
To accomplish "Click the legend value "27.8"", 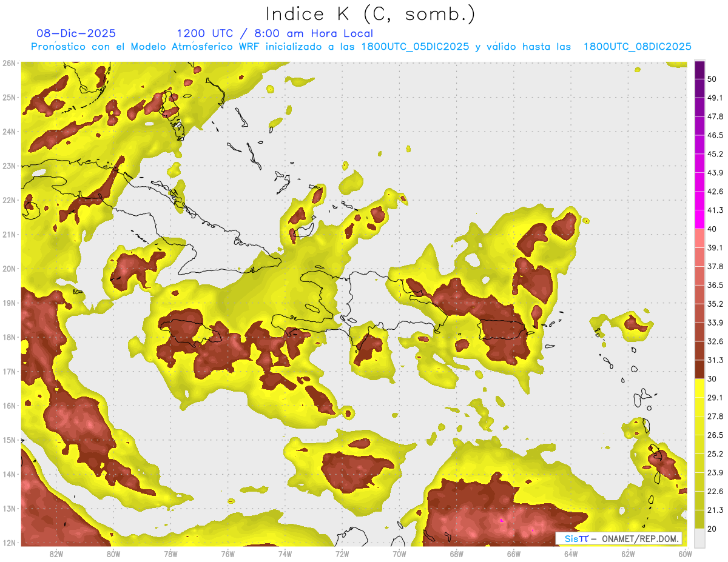I will pos(715,416).
